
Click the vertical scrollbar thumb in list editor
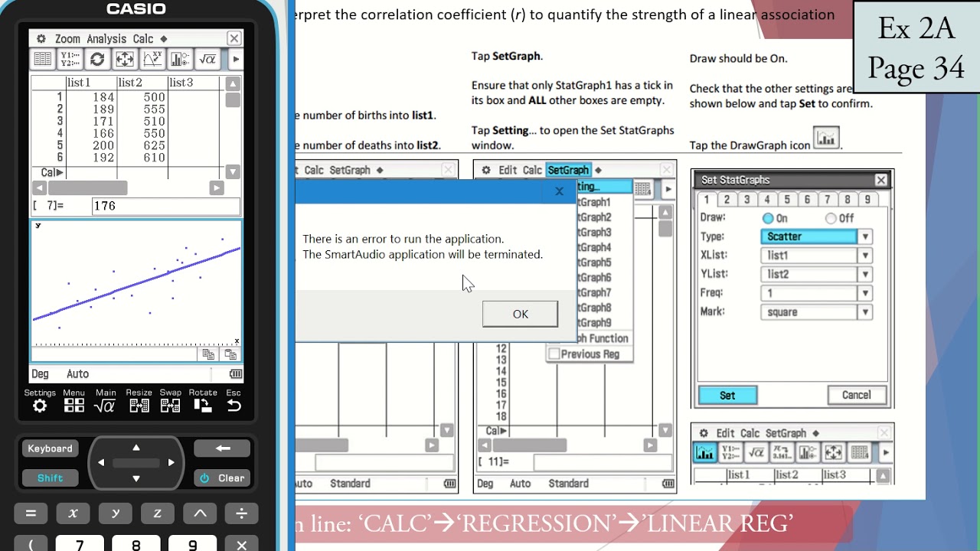click(233, 99)
